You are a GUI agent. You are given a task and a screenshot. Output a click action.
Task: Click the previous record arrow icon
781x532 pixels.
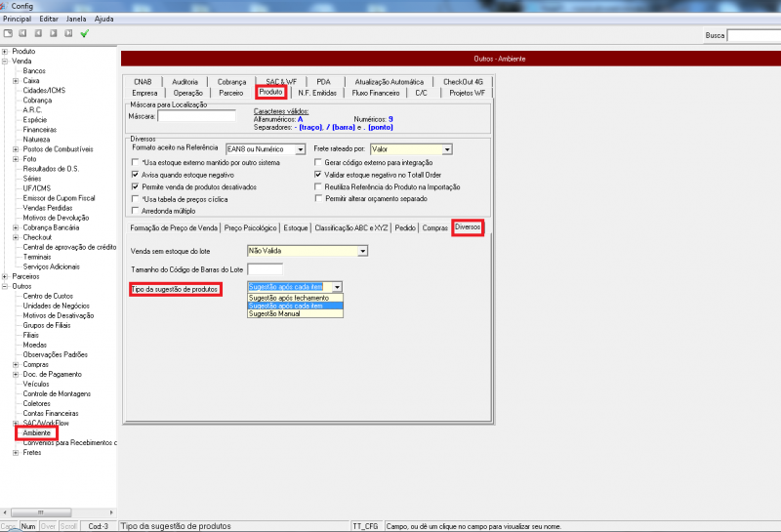click(x=37, y=33)
